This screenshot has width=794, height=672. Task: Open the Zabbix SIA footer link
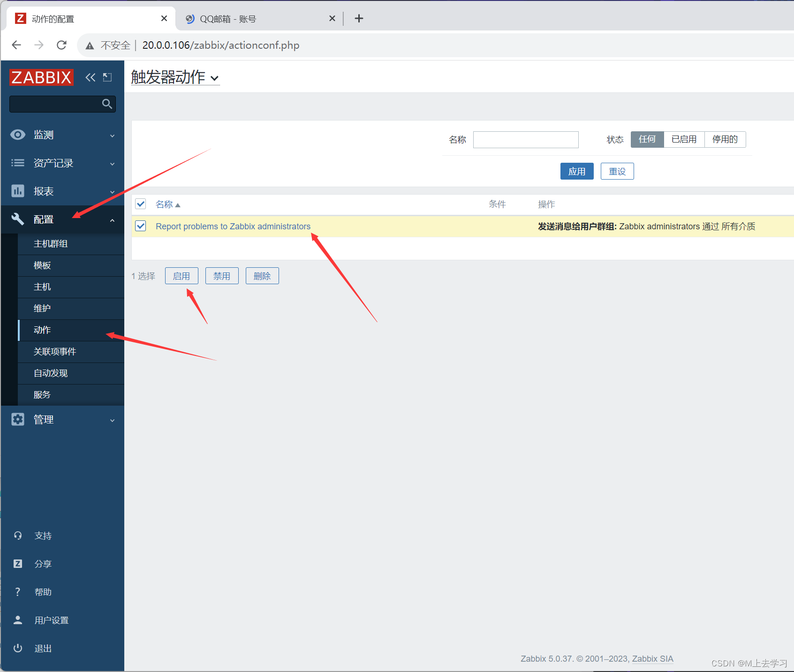[652, 658]
